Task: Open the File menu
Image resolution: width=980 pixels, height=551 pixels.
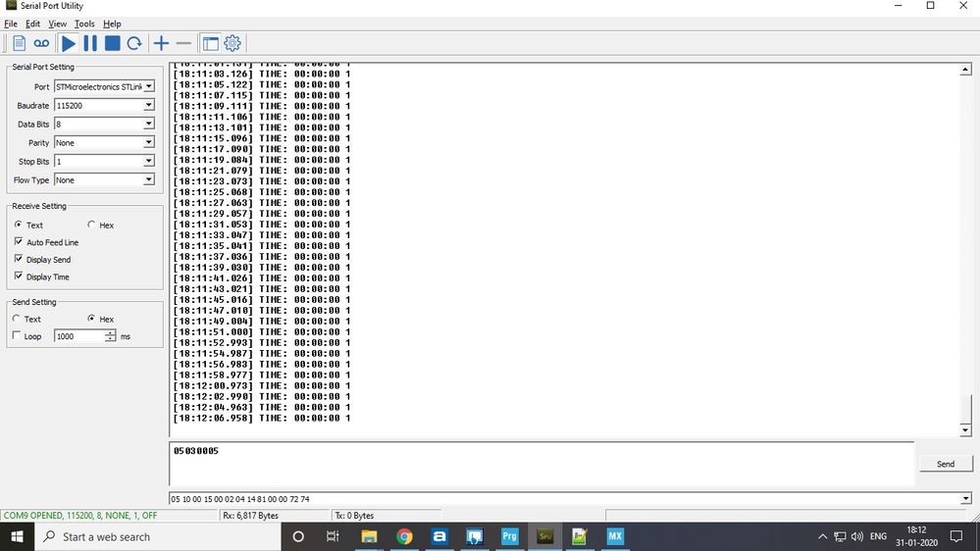Action: [x=11, y=24]
